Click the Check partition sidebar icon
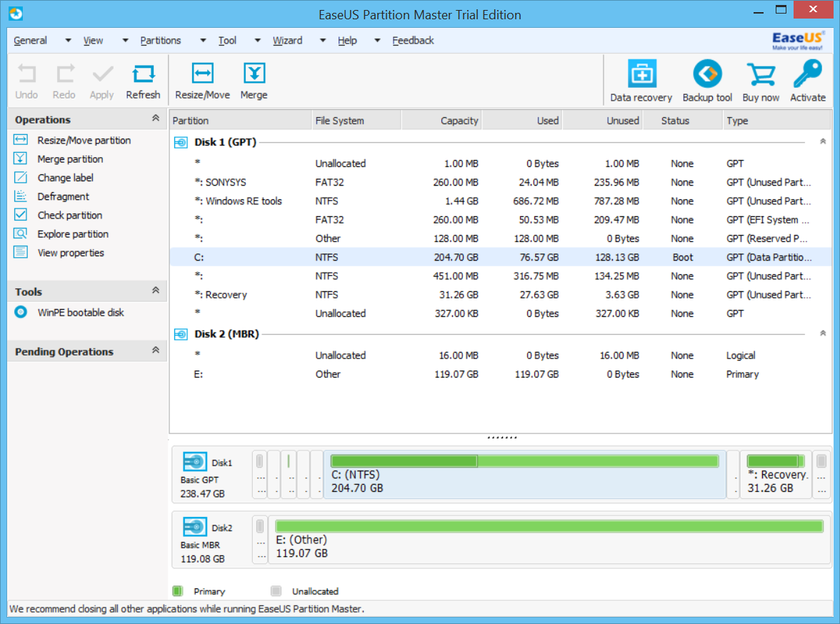 tap(20, 215)
